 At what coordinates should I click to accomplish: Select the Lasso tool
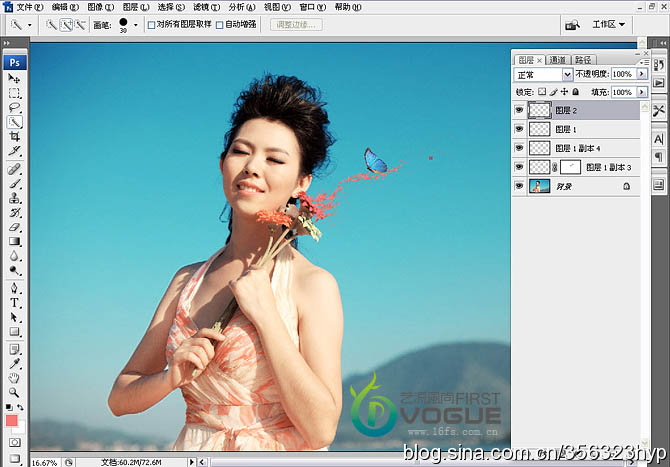[15, 107]
